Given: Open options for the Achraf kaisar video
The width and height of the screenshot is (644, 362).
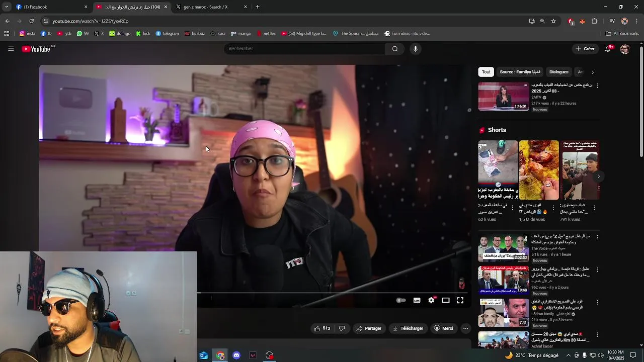Looking at the screenshot, I should 597,335.
